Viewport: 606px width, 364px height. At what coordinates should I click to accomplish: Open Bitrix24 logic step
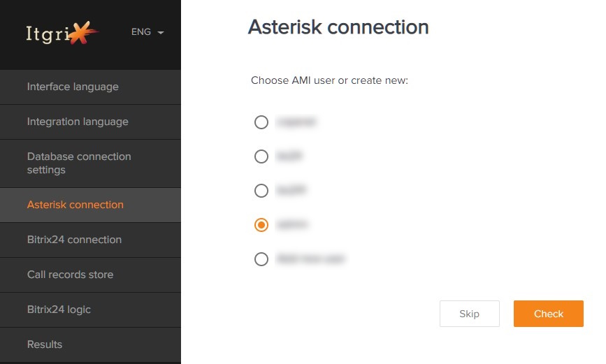tap(90, 310)
